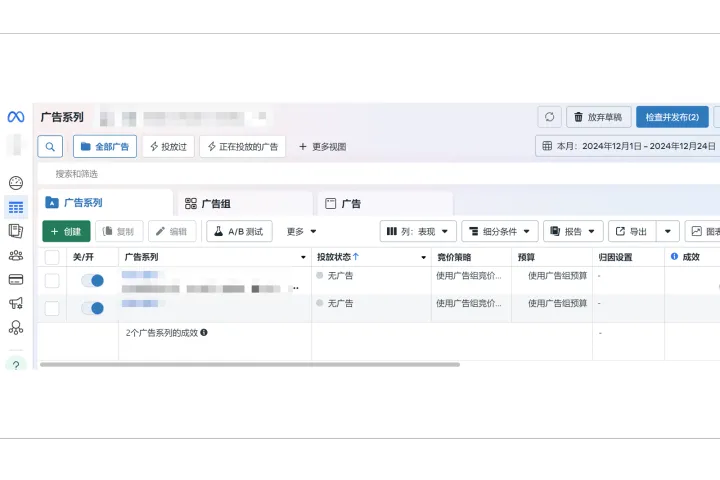Open the audiences people icon
Viewport: 720px width, 480px height.
click(16, 255)
